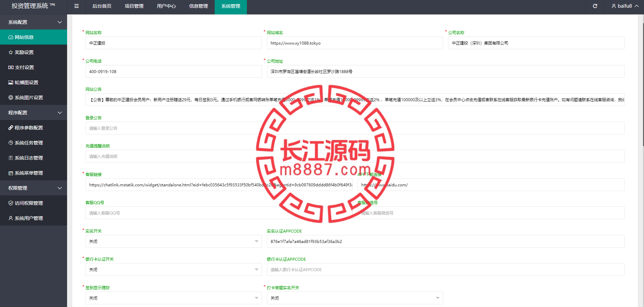Screen dimensions: 644x307
Task: Click the 客服链接 input field
Action: pyautogui.click(x=219, y=185)
